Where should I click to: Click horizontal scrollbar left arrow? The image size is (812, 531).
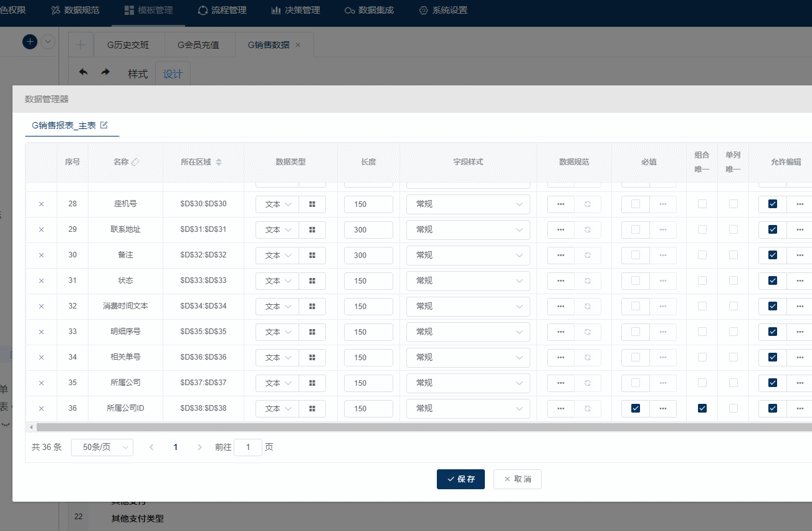(x=31, y=428)
